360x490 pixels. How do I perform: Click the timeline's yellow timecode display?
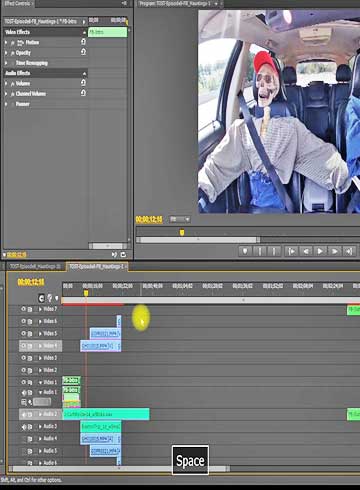coord(31,282)
